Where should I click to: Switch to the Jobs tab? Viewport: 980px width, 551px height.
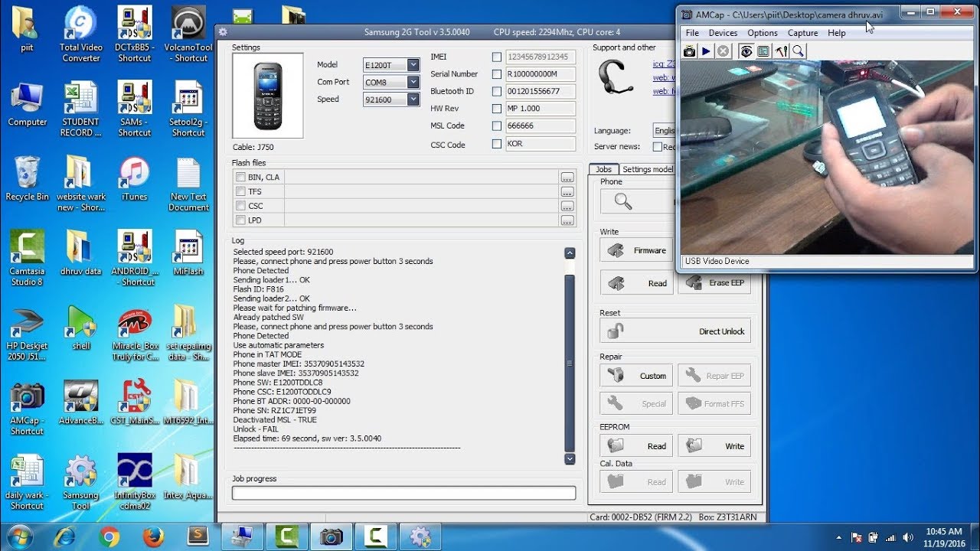(604, 169)
